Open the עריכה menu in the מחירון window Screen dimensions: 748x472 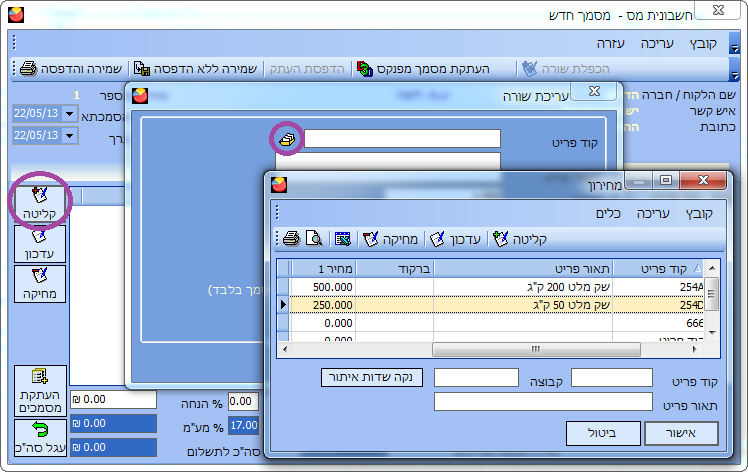click(653, 213)
